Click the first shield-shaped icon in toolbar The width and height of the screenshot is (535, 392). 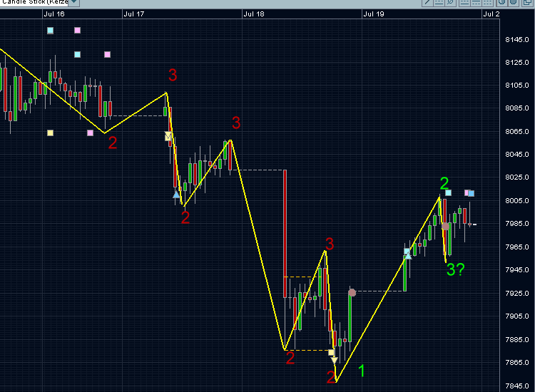501,2
